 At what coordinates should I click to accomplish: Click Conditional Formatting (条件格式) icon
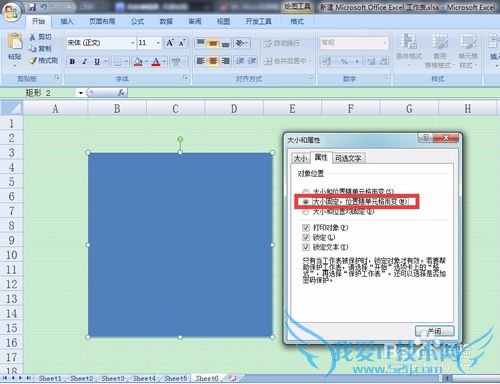409,41
